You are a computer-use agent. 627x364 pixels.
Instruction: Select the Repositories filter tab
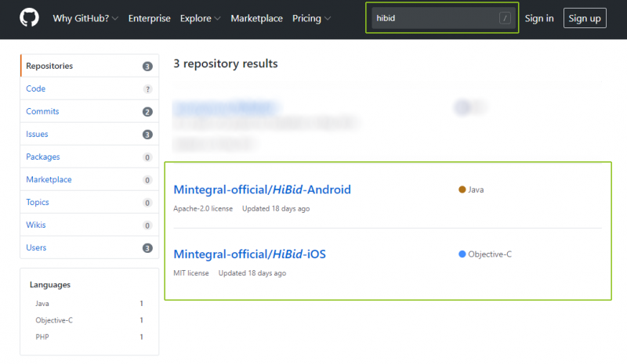point(89,66)
